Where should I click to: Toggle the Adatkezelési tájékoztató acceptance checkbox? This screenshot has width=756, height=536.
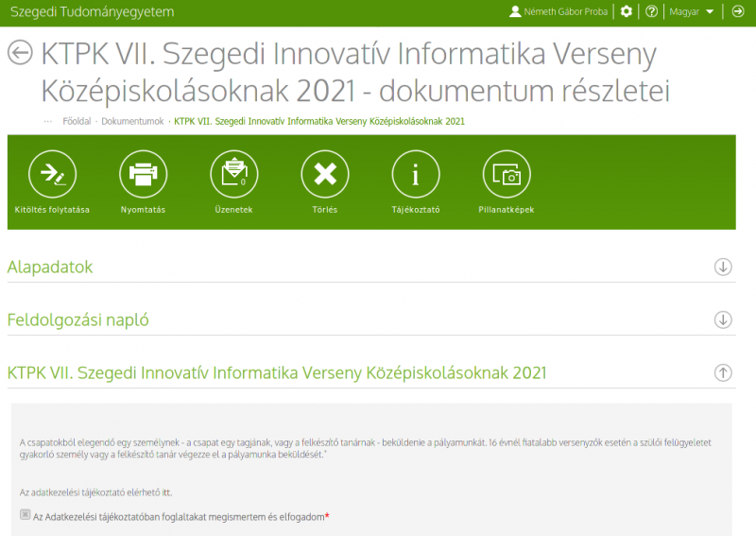tap(26, 515)
